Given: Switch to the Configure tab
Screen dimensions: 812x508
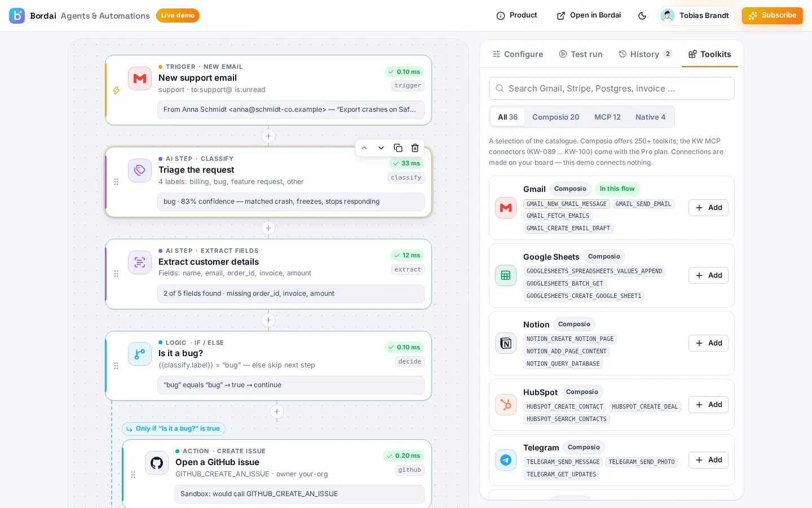Looking at the screenshot, I should point(518,54).
